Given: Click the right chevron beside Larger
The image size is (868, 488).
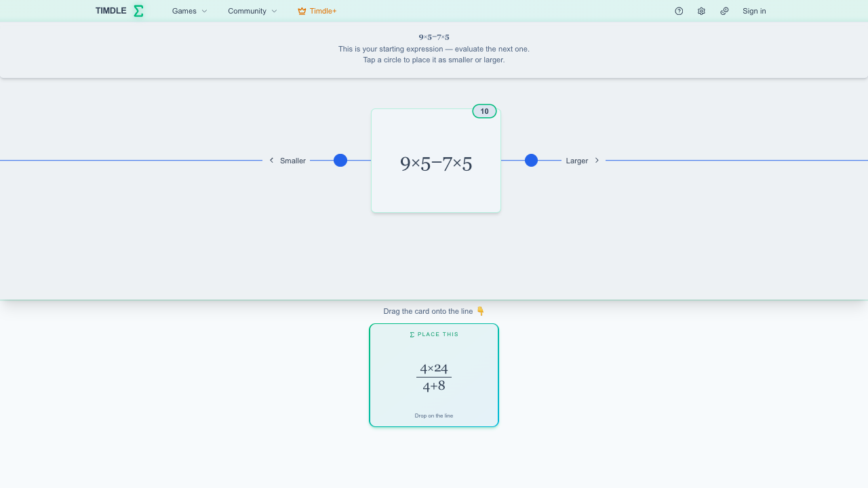Looking at the screenshot, I should (597, 161).
